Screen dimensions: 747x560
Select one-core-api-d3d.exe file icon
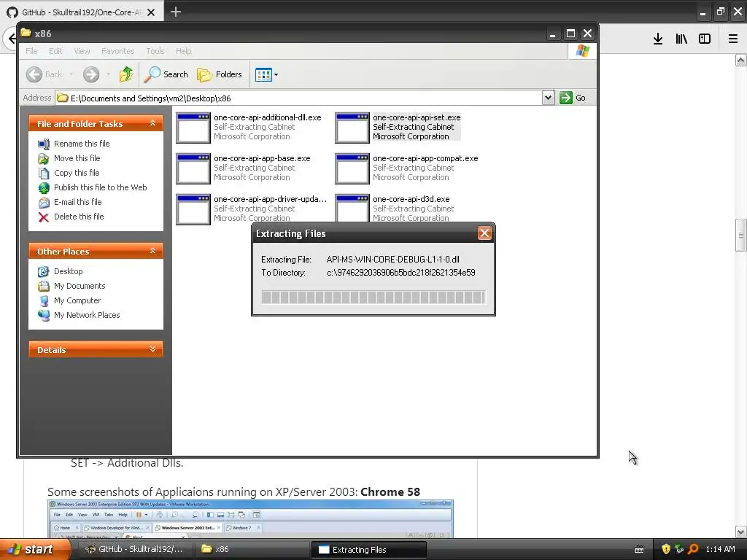coord(352,208)
